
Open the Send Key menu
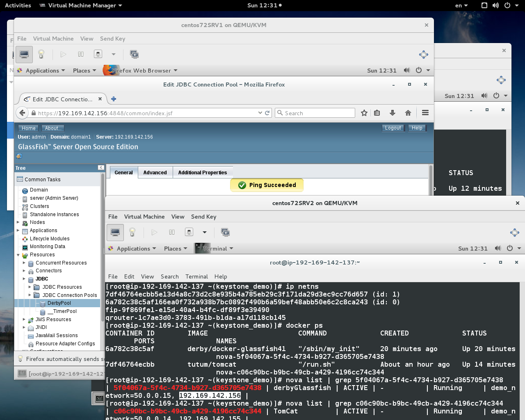pos(112,39)
